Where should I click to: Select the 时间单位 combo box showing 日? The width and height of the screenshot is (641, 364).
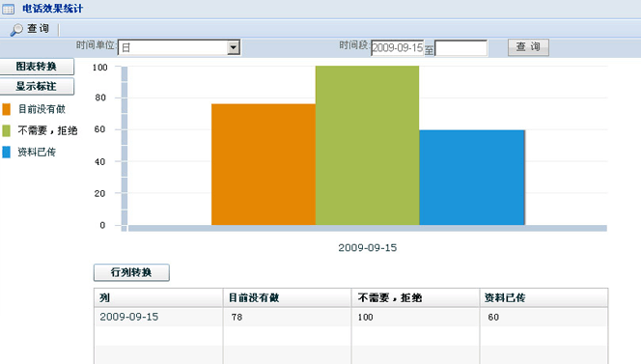coord(179,47)
